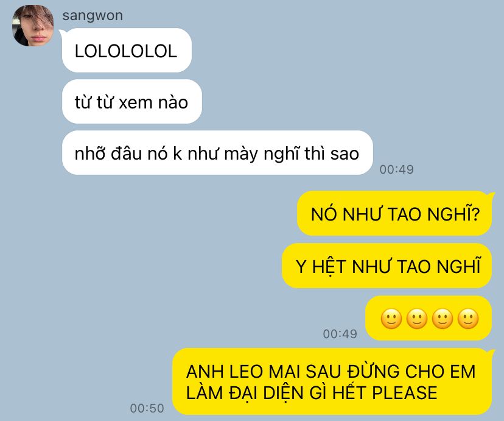Tap the first smiley emoji
Image resolution: width=504 pixels, height=421 pixels.
[391, 319]
